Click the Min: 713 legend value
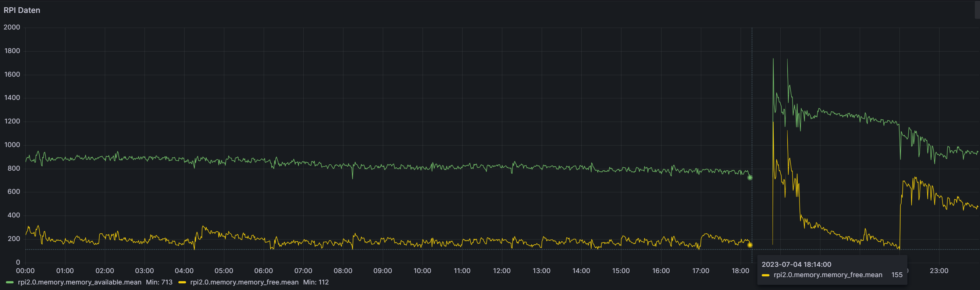This screenshot has height=290, width=980. point(159,282)
